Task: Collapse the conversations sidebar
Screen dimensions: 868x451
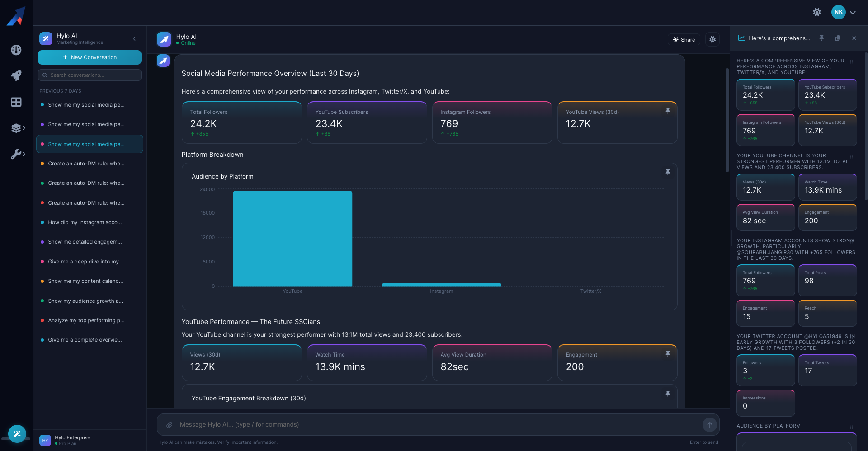Action: (x=134, y=38)
